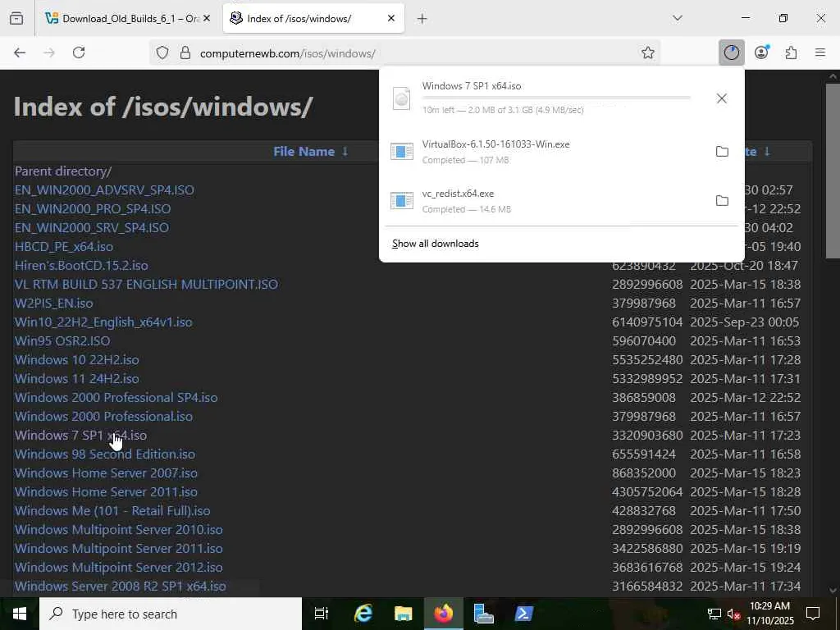The width and height of the screenshot is (840, 630).
Task: Switch to the Download_Old_Builds_6_1 tab
Action: (127, 18)
